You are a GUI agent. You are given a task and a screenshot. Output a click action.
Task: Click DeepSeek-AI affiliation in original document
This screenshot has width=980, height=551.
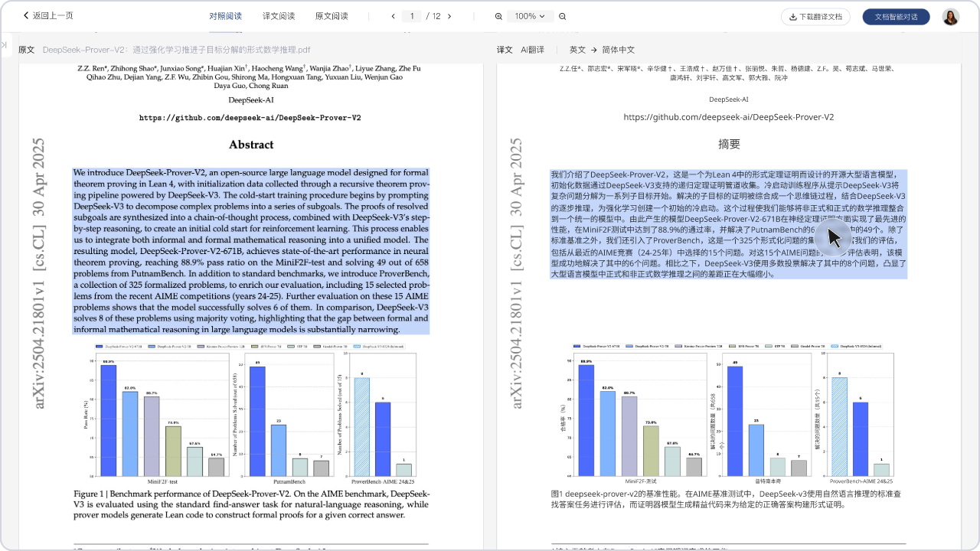click(x=251, y=100)
